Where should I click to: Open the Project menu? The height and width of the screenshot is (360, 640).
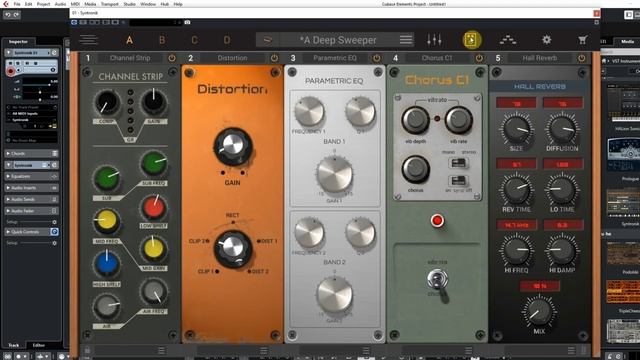point(43,4)
